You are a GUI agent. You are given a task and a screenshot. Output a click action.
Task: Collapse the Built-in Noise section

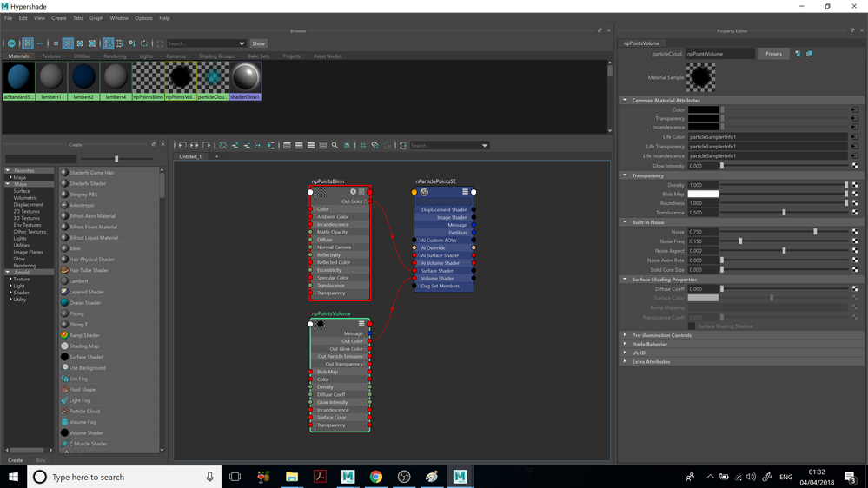(x=625, y=222)
